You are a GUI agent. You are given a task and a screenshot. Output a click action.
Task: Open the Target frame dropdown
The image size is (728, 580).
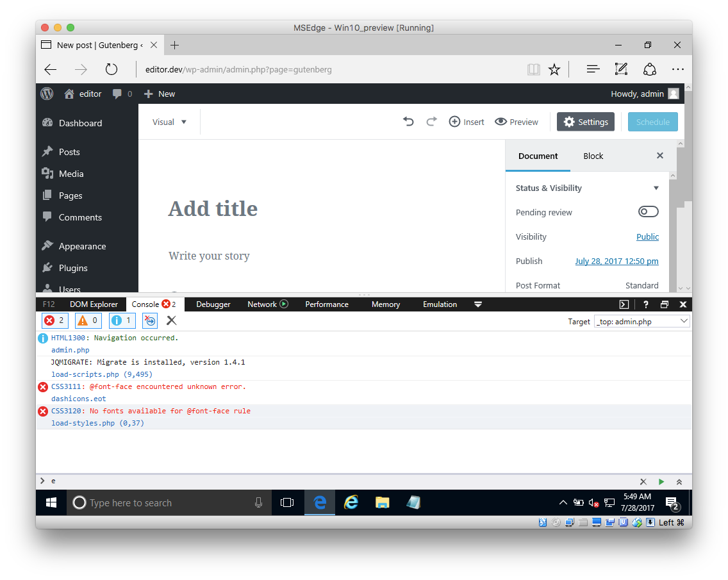coord(641,321)
